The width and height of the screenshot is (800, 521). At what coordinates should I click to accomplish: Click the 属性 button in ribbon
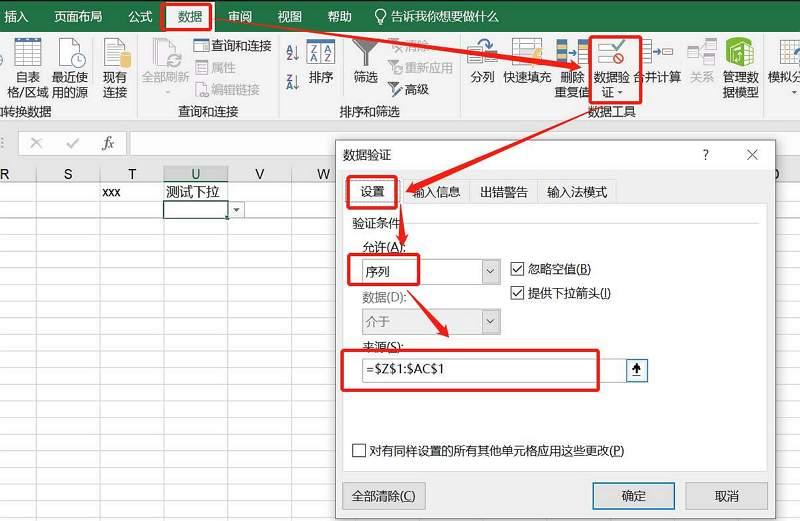[215, 67]
